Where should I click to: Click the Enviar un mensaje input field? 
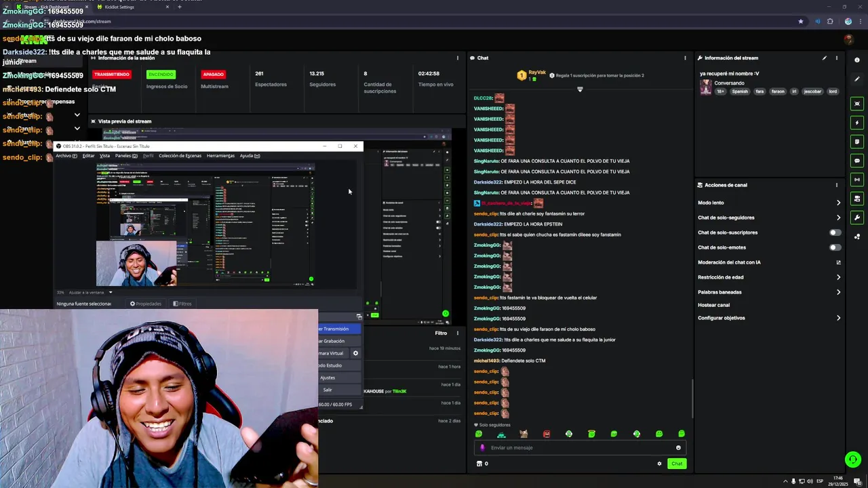point(580,447)
